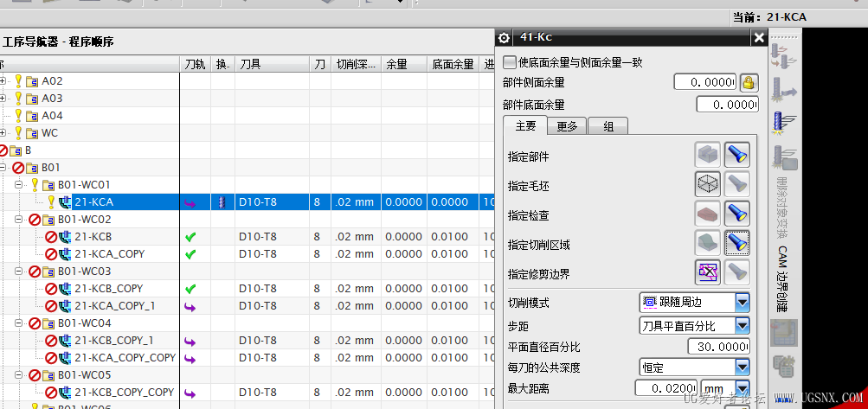Select the A02 program group
The width and height of the screenshot is (868, 409).
[x=52, y=81]
